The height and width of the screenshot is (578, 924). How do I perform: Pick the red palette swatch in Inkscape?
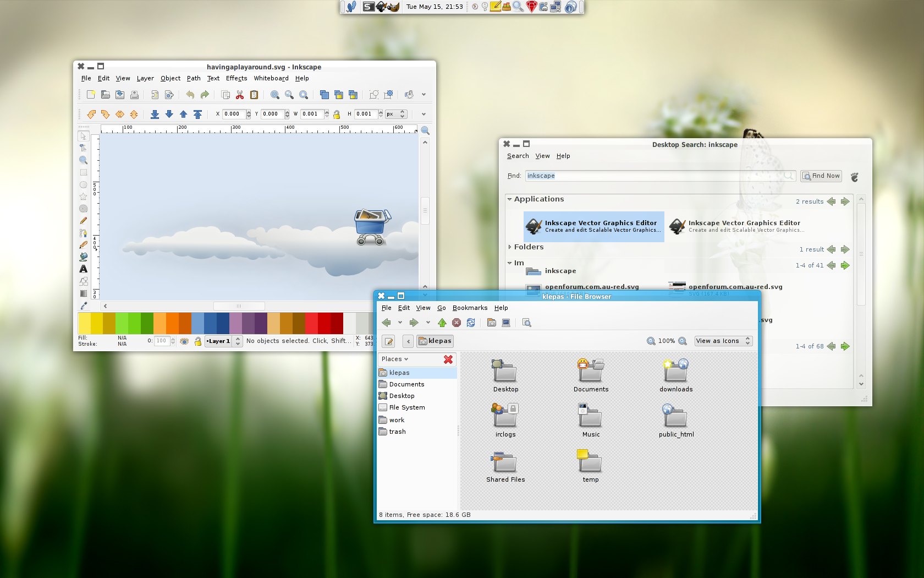tap(324, 323)
